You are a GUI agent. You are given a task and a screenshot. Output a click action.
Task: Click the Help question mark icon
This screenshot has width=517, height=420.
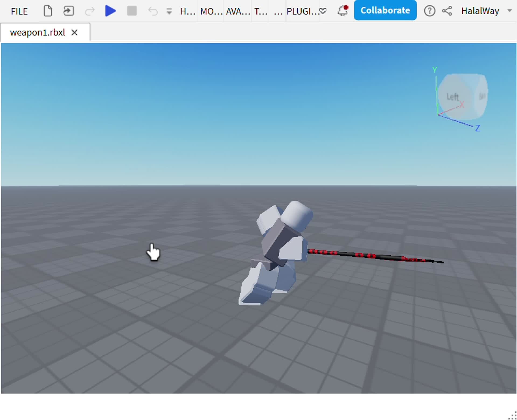[x=430, y=11]
